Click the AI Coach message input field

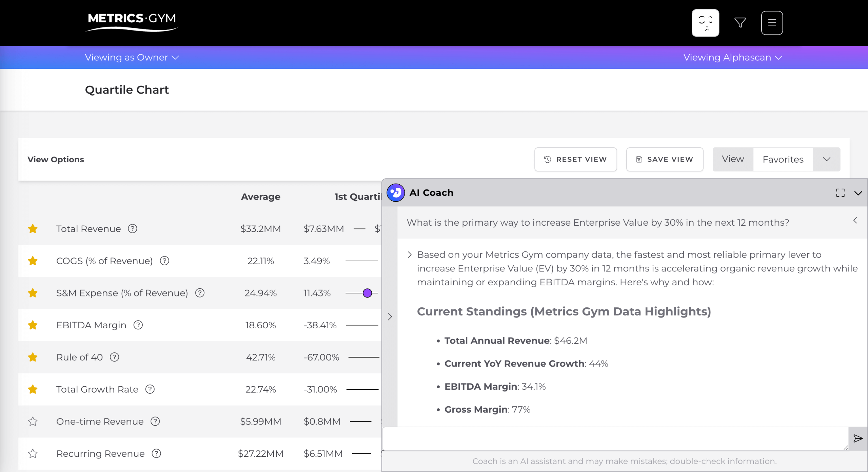click(615, 438)
